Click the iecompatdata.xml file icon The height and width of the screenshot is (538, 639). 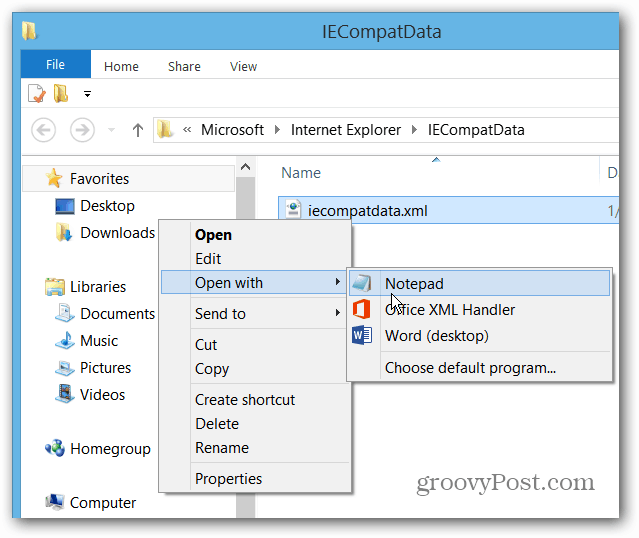[x=293, y=209]
